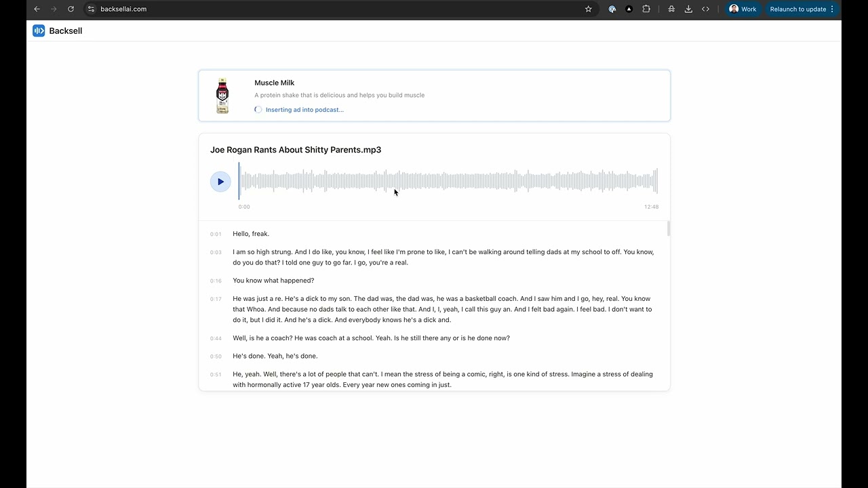
Task: Reload the backsellai.com page
Action: click(x=71, y=9)
